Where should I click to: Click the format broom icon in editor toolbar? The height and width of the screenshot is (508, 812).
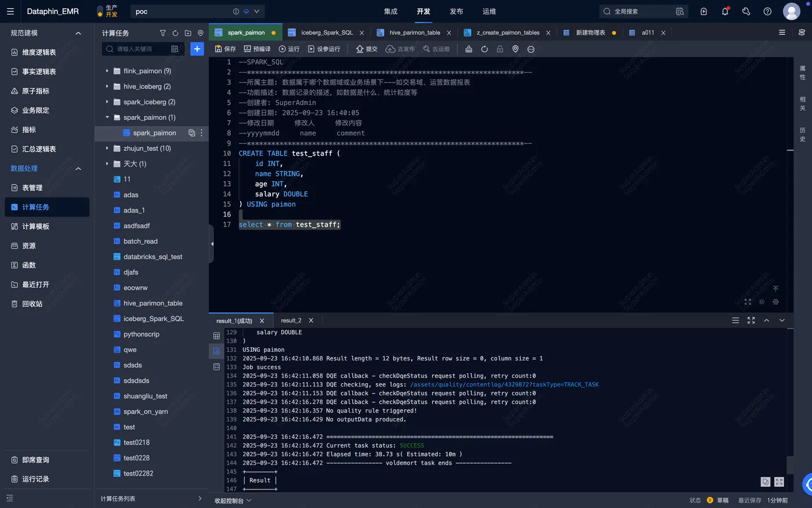[x=469, y=49]
